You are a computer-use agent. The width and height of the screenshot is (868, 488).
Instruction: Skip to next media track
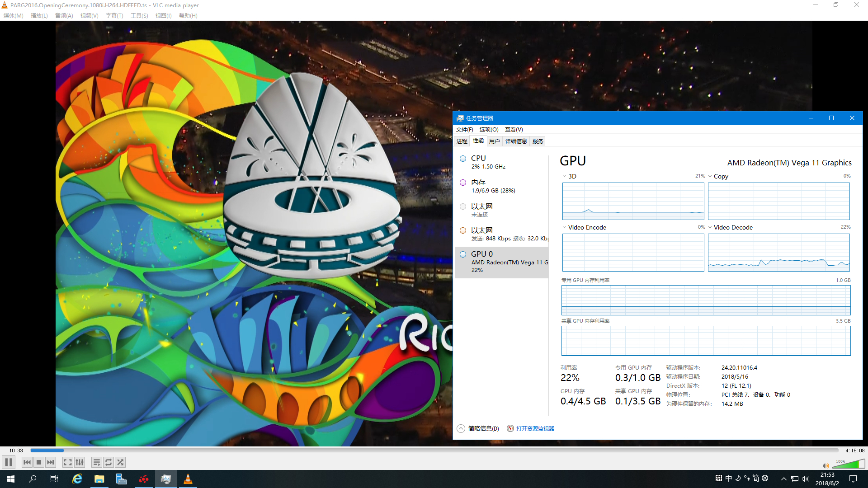coord(51,462)
